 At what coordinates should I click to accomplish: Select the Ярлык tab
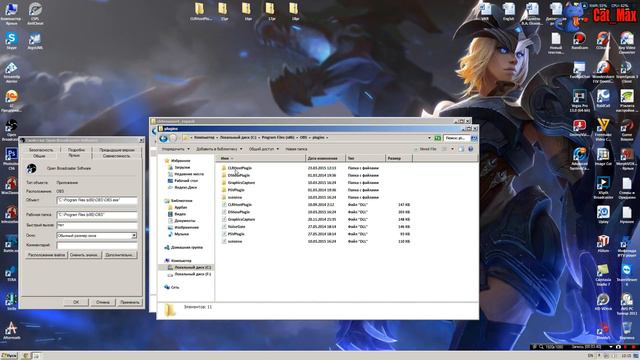pyautogui.click(x=74, y=156)
